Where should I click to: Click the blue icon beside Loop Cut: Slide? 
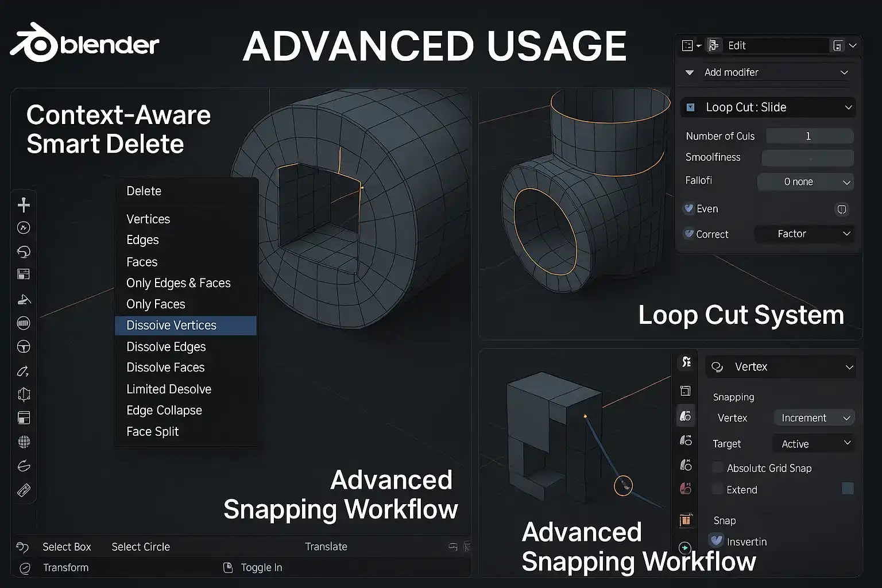point(691,107)
